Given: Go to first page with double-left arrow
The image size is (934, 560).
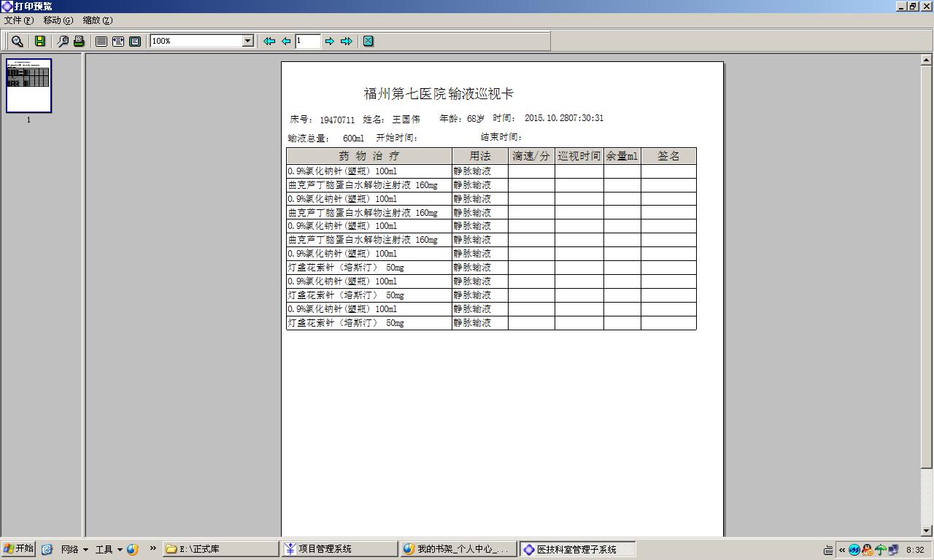Looking at the screenshot, I should coord(269,42).
